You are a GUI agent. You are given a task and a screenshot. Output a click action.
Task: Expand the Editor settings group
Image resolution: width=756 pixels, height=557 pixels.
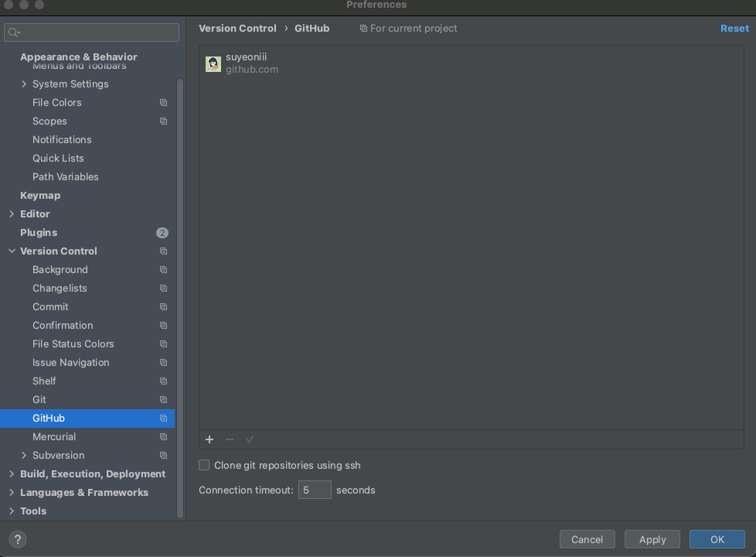pyautogui.click(x=12, y=214)
